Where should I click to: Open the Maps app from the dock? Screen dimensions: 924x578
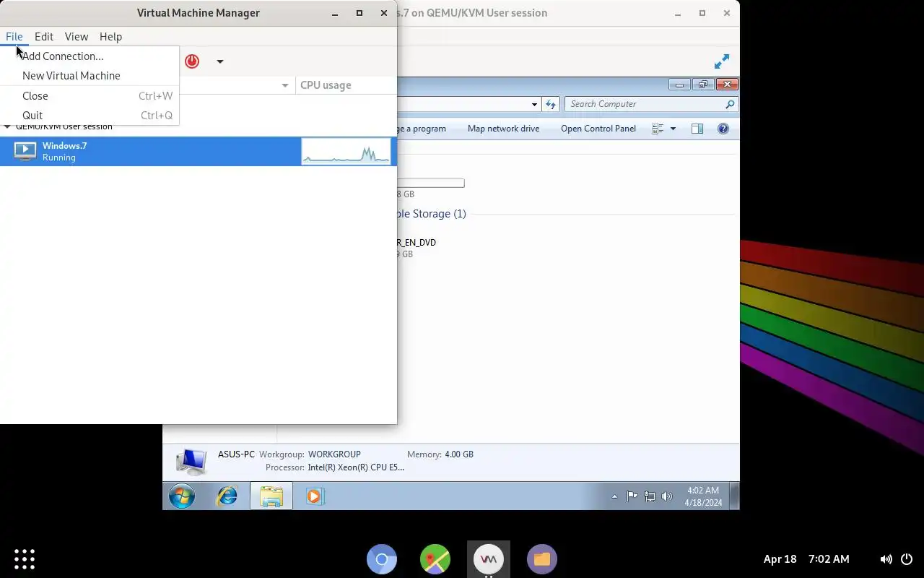click(x=435, y=559)
